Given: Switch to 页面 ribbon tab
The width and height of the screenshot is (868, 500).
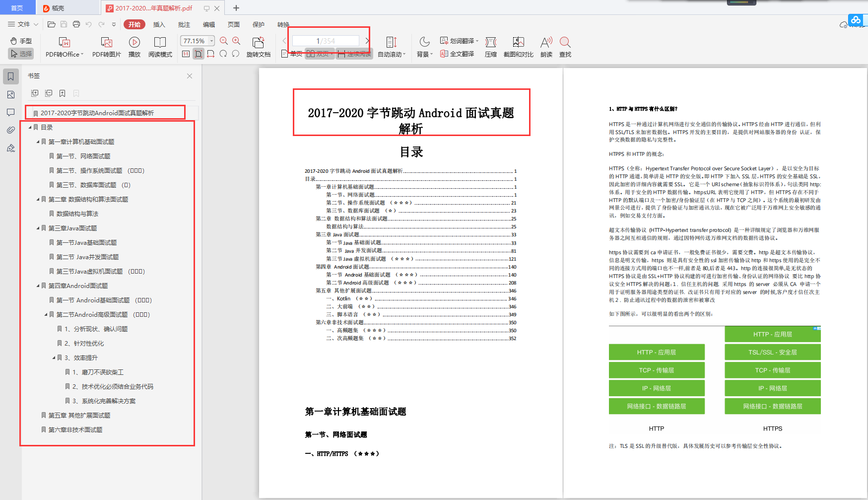Looking at the screenshot, I should coord(234,24).
